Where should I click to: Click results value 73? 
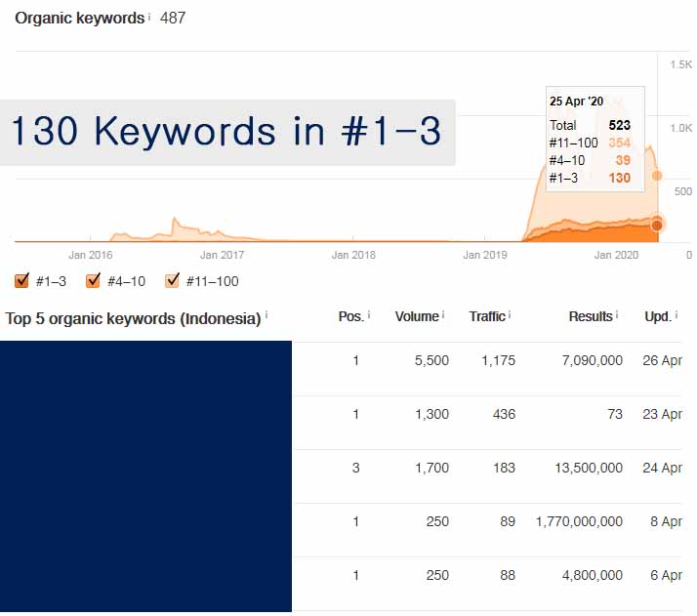pyautogui.click(x=615, y=414)
